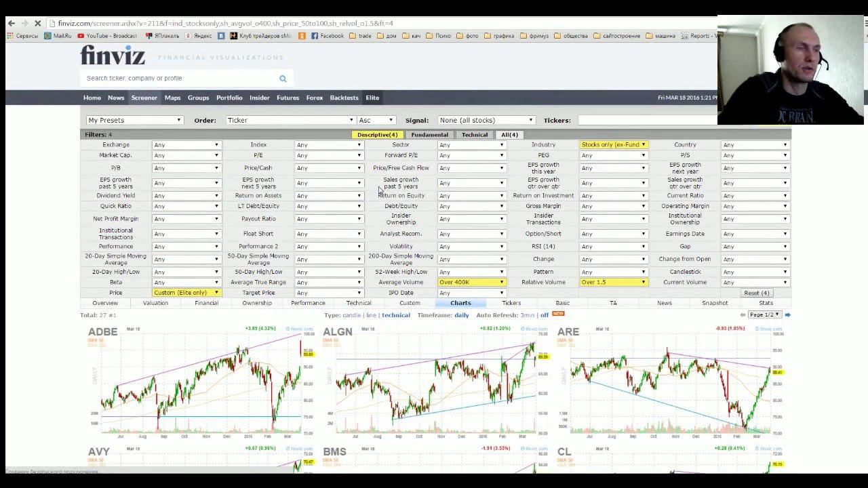
Task: Open the общества bookmark folder
Action: (570, 36)
